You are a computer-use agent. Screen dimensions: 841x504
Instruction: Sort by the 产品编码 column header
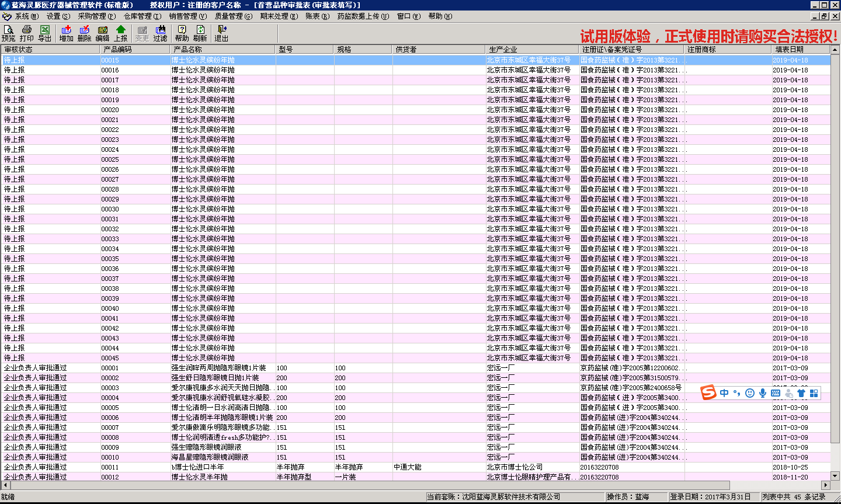134,50
